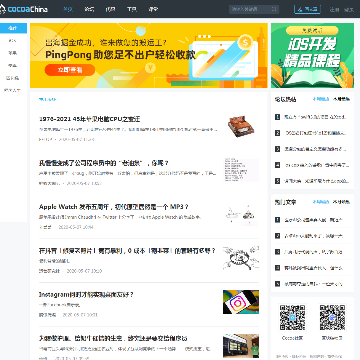This screenshot has height=360, width=360.
Task: Click the CocoaChina logo in header
Action: 24,9
